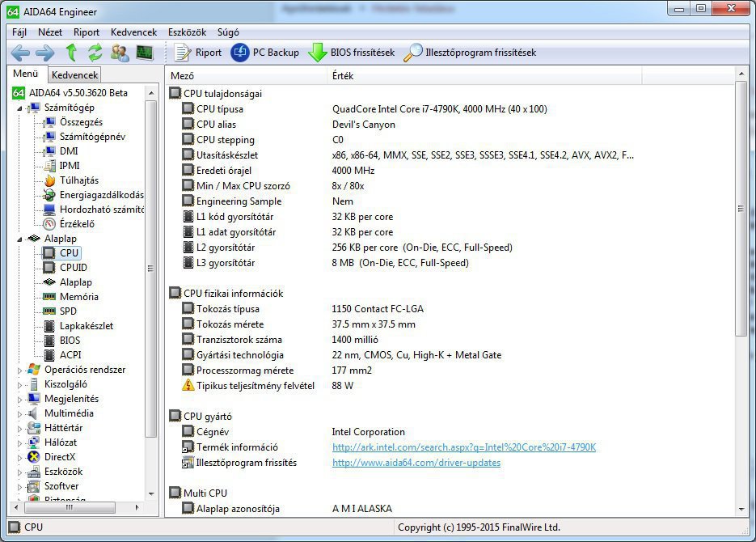Screen dimensions: 756x542
Task: Click the Mező column header
Action: [x=247, y=76]
